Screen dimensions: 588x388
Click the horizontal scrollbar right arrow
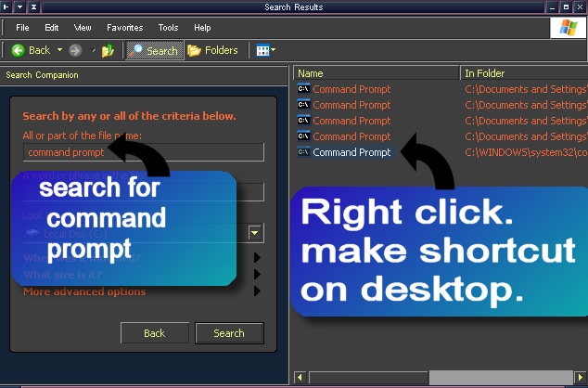[581, 377]
